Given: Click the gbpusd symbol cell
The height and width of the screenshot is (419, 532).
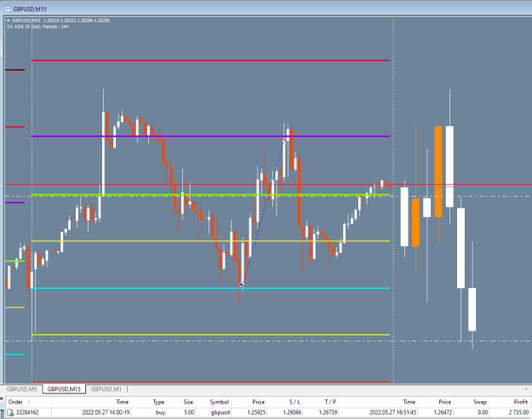Looking at the screenshot, I should [220, 412].
